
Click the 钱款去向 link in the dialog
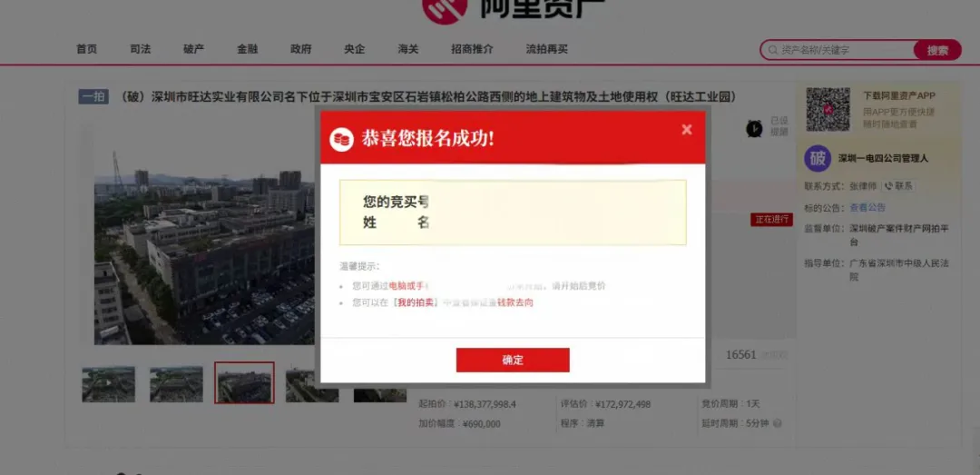pyautogui.click(x=515, y=302)
